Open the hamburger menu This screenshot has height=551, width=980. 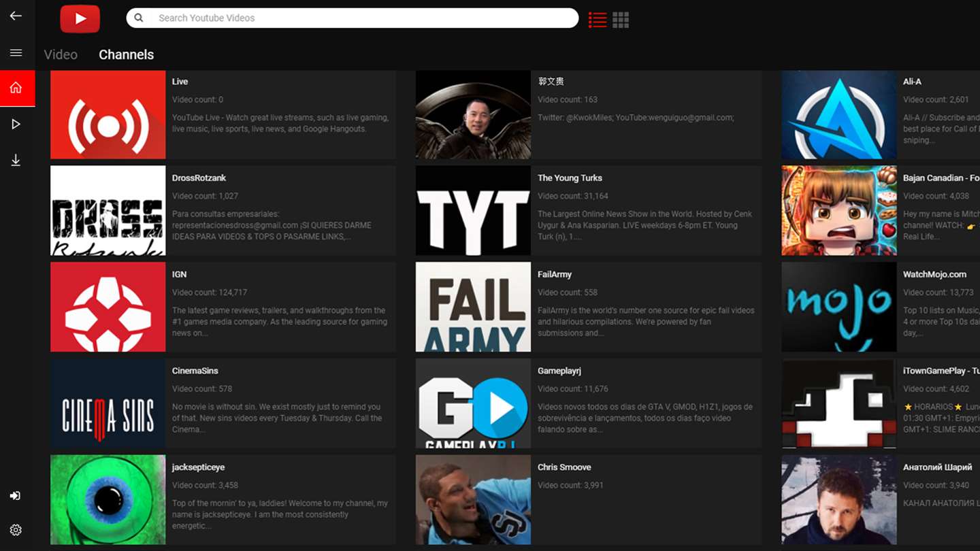(x=16, y=52)
